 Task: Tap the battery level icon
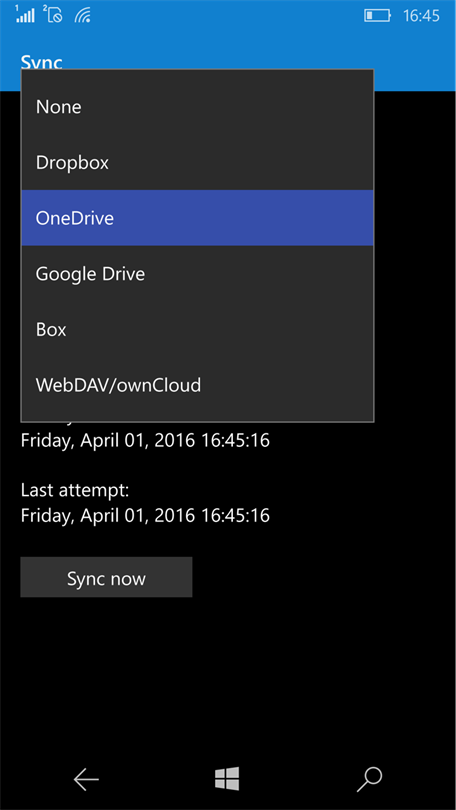(x=378, y=15)
